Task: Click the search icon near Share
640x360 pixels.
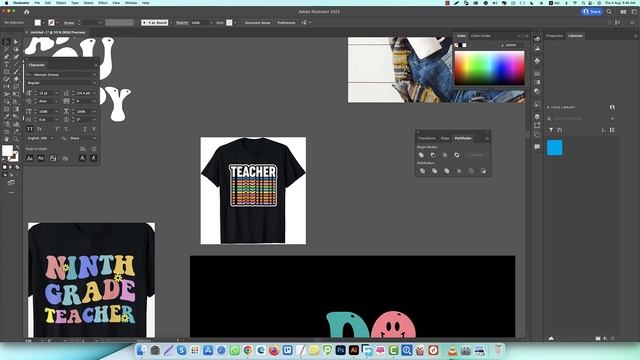Action: (x=609, y=11)
